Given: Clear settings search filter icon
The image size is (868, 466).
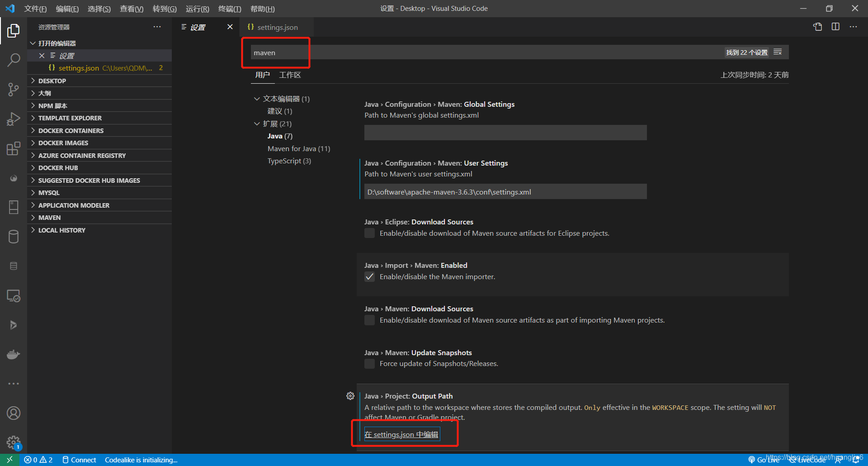Looking at the screenshot, I should (778, 52).
